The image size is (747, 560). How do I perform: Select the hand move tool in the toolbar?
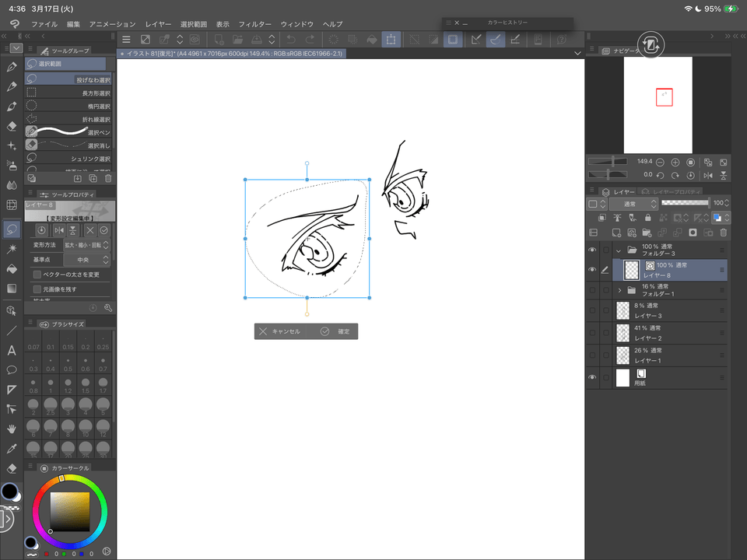pos(12,429)
